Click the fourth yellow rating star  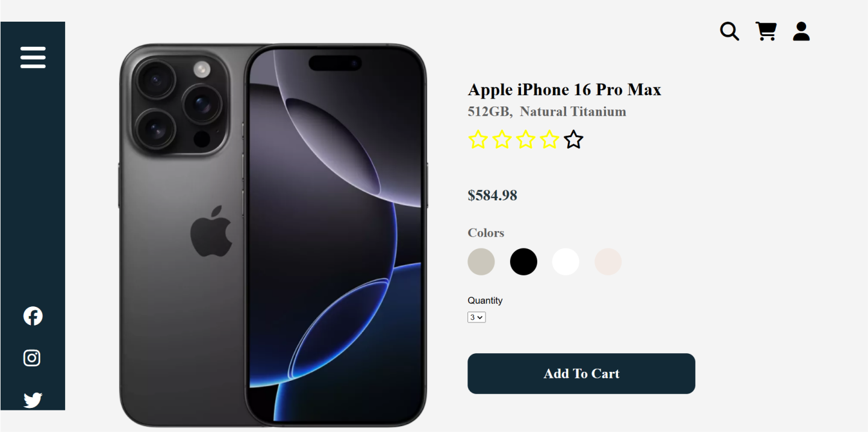549,140
